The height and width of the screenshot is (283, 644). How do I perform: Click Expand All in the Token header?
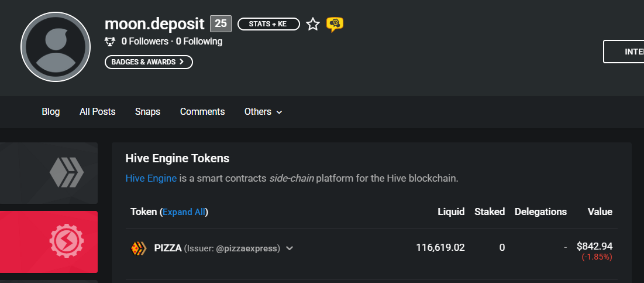(184, 212)
